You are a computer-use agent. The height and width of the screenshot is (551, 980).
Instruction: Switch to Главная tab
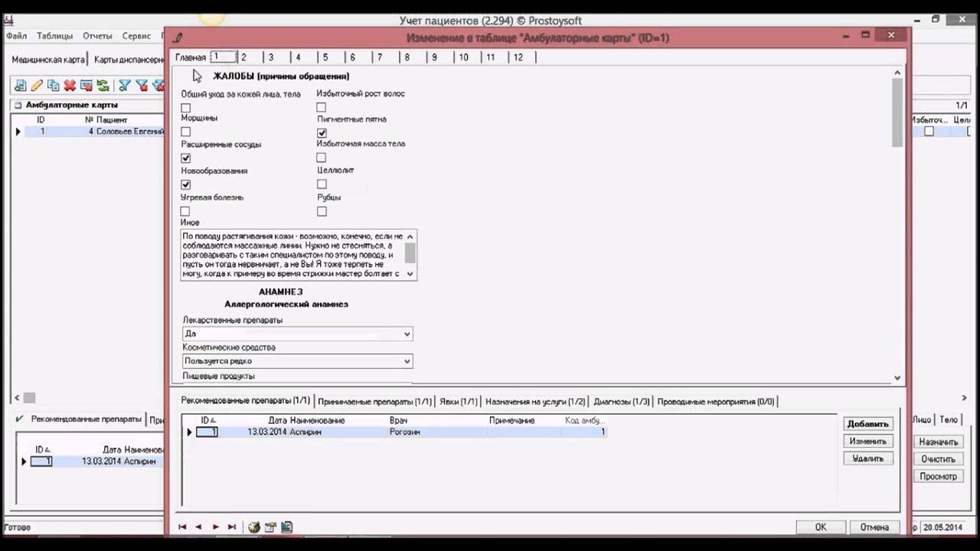pyautogui.click(x=191, y=57)
